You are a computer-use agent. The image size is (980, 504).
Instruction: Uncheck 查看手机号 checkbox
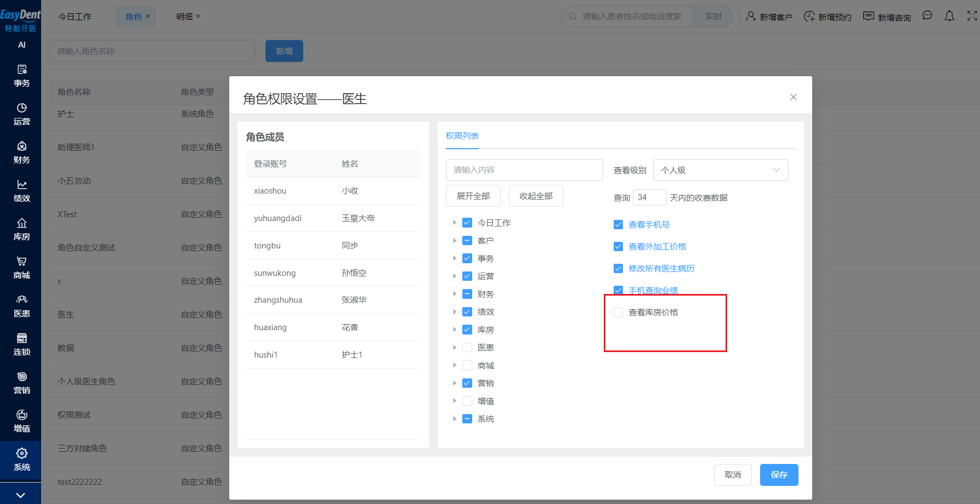(618, 224)
